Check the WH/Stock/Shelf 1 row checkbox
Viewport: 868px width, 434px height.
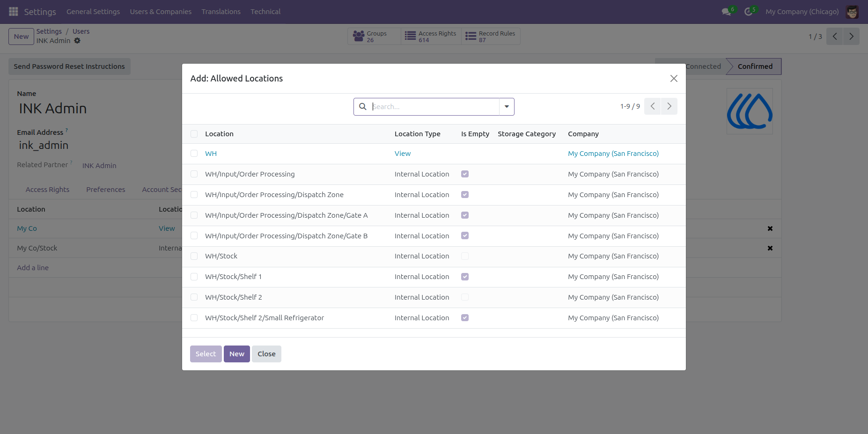tap(194, 277)
